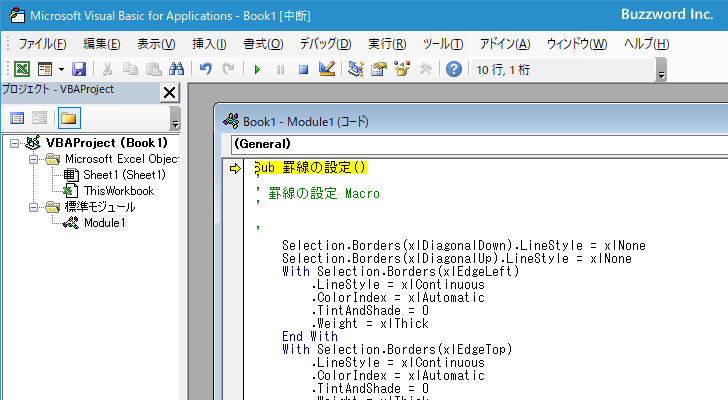Viewport: 728px width, 400px height.
Task: Toggle Folders view in project pane
Action: point(69,118)
